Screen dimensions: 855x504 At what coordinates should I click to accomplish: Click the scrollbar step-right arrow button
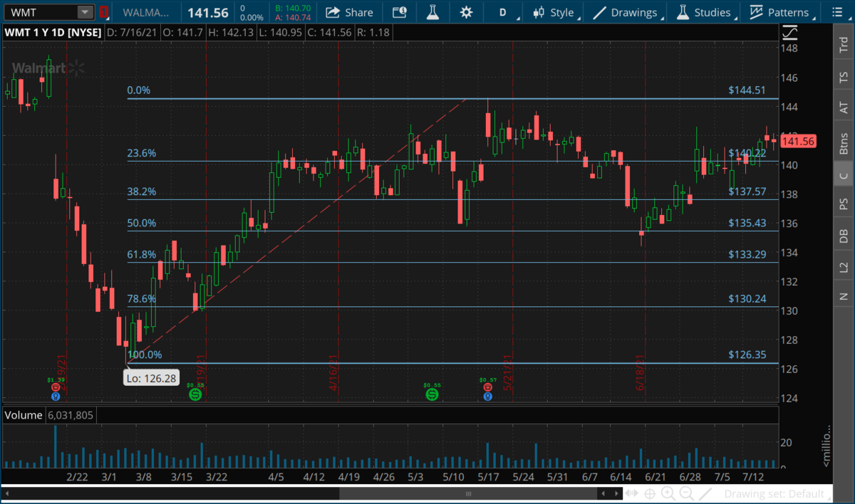(616, 493)
